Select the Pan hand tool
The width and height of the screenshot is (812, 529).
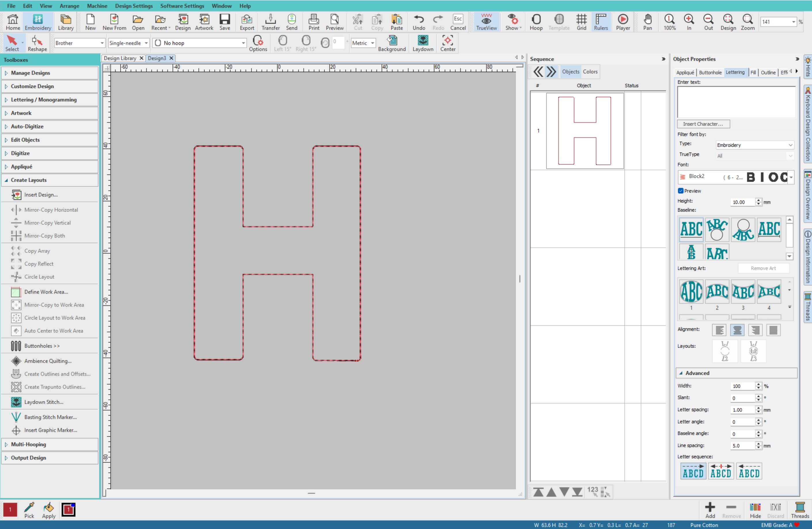647,22
